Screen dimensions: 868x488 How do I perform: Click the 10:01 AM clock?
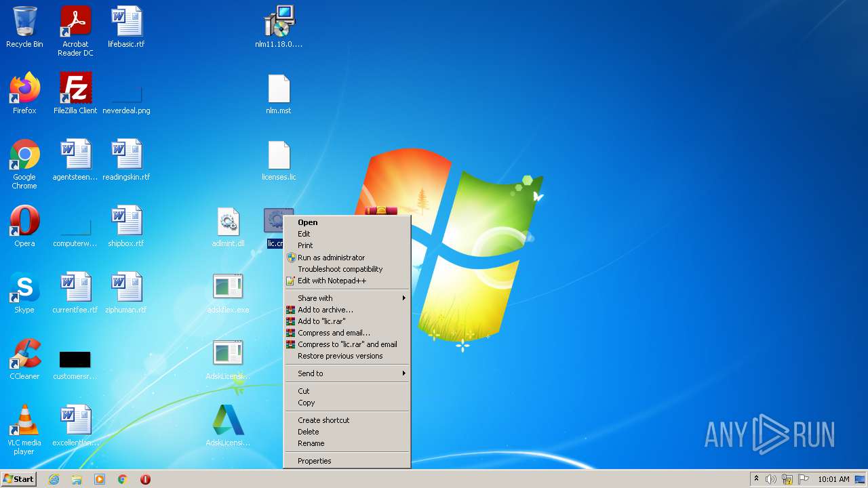point(833,479)
